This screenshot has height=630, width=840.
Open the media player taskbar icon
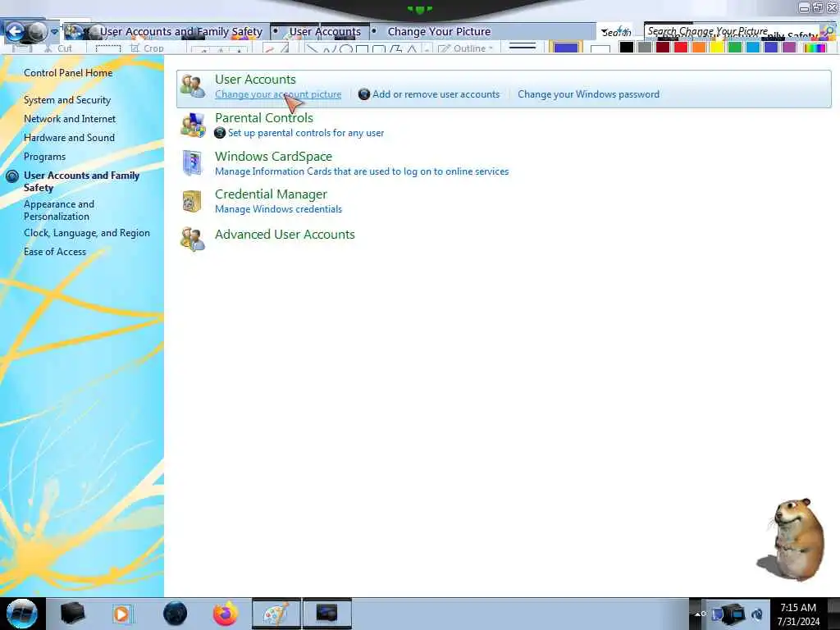coord(121,614)
